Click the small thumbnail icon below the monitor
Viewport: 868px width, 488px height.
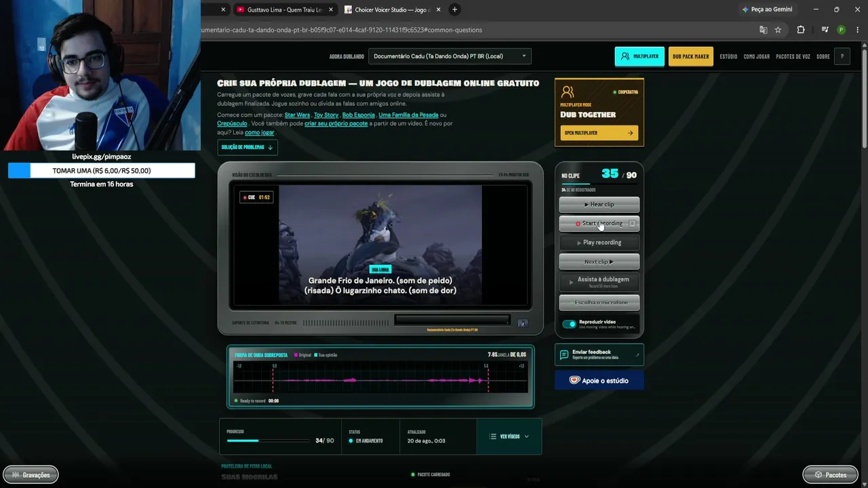pyautogui.click(x=522, y=323)
